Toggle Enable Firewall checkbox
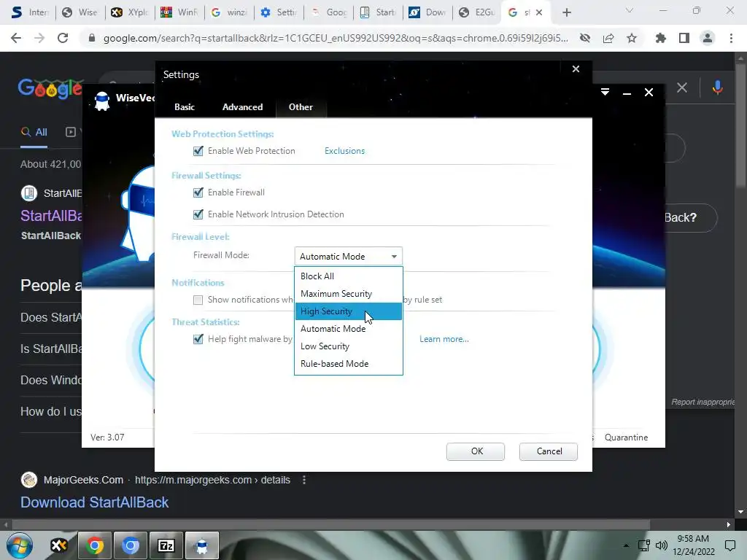Screen dimensions: 747x560 (198, 192)
